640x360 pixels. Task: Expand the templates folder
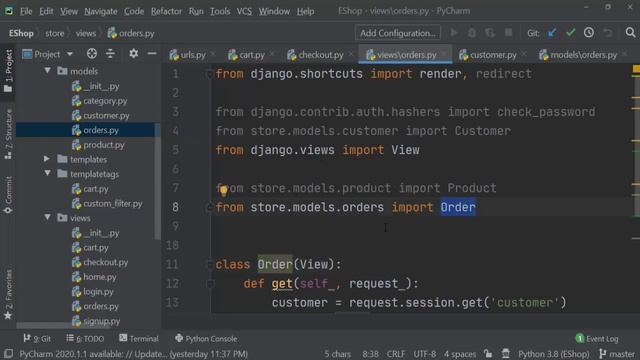tap(47, 159)
